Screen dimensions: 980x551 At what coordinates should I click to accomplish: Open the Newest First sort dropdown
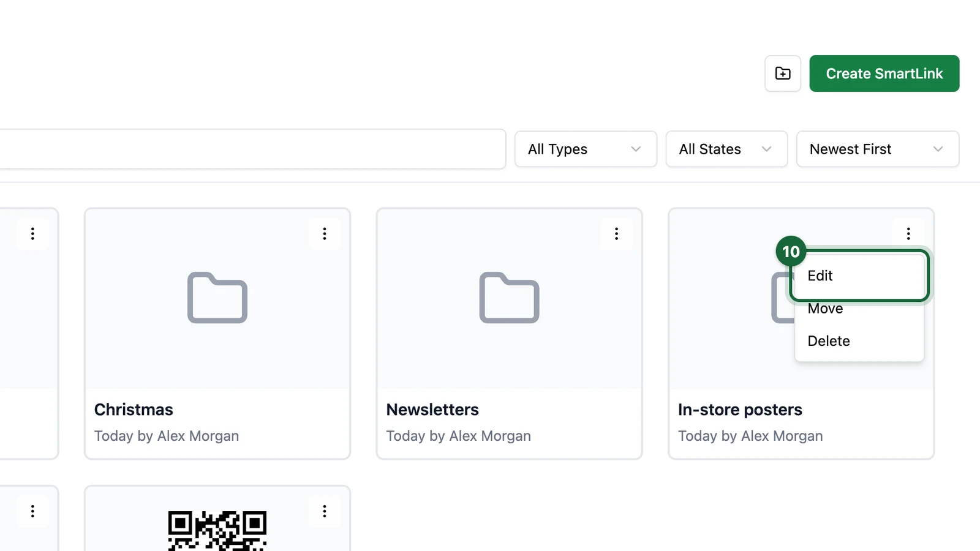coord(878,149)
